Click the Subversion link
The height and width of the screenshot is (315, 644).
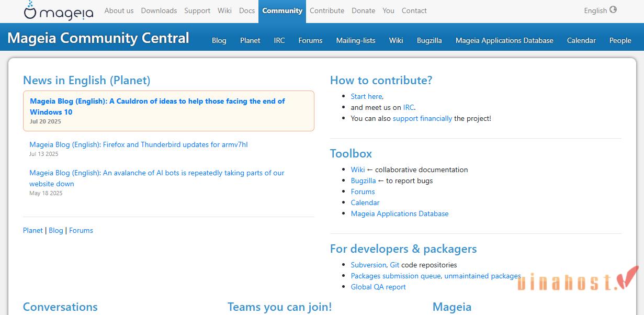tap(369, 265)
